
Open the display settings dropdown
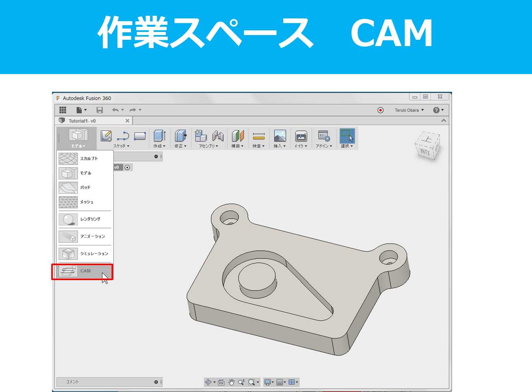click(268, 382)
